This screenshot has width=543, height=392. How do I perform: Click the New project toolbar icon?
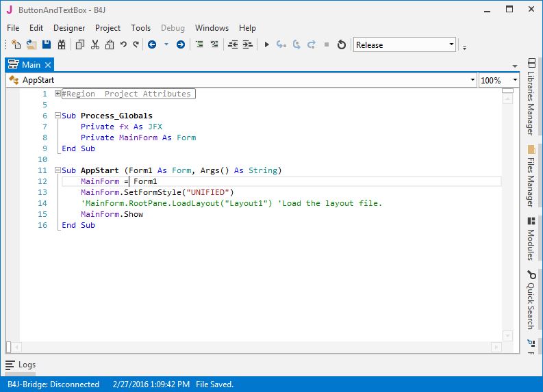point(16,44)
